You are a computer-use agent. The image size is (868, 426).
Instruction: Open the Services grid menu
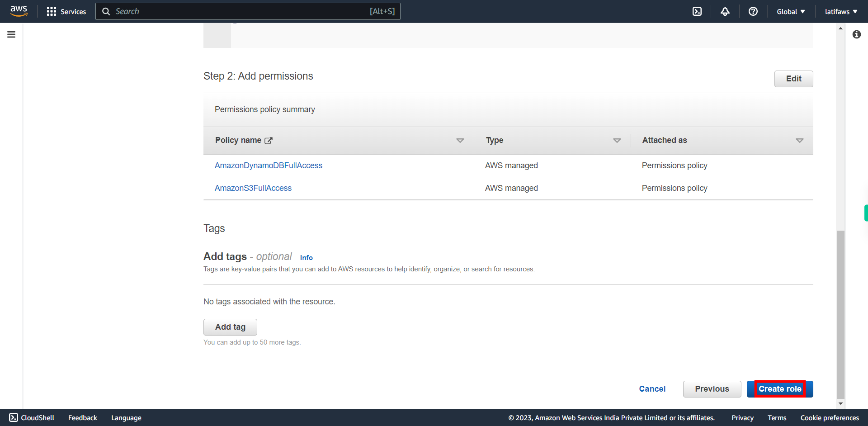tap(52, 11)
